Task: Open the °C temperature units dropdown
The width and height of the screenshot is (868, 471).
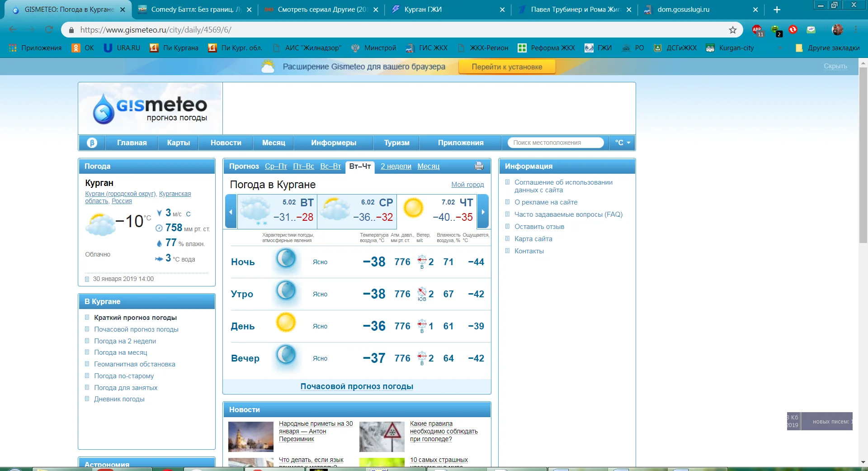Action: point(622,143)
